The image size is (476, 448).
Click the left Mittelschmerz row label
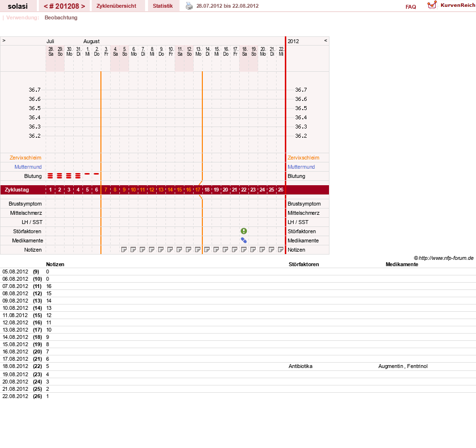click(26, 213)
